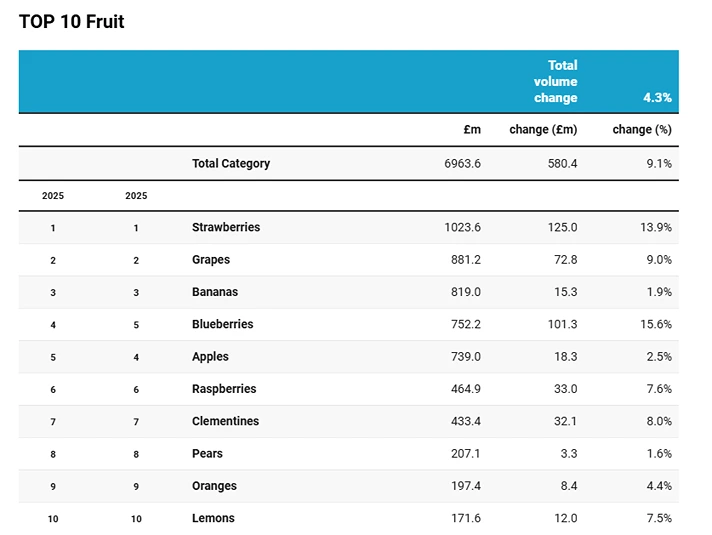Click the Total volume change header
The image size is (712, 535).
pyautogui.click(x=555, y=81)
